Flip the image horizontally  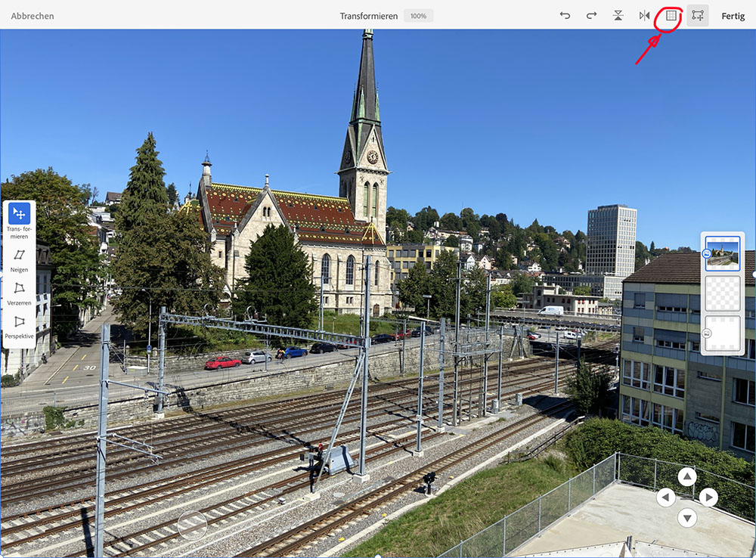[x=644, y=15]
